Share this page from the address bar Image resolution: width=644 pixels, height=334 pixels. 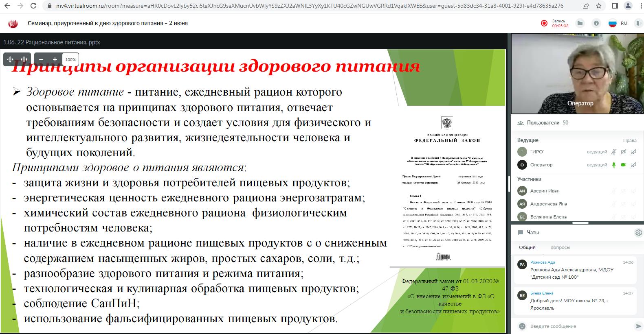point(585,6)
